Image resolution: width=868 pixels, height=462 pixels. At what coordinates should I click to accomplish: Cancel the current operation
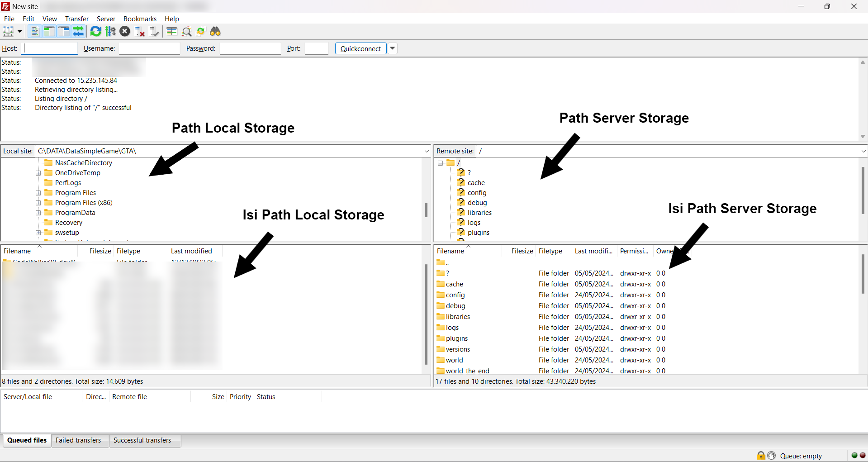(x=125, y=31)
